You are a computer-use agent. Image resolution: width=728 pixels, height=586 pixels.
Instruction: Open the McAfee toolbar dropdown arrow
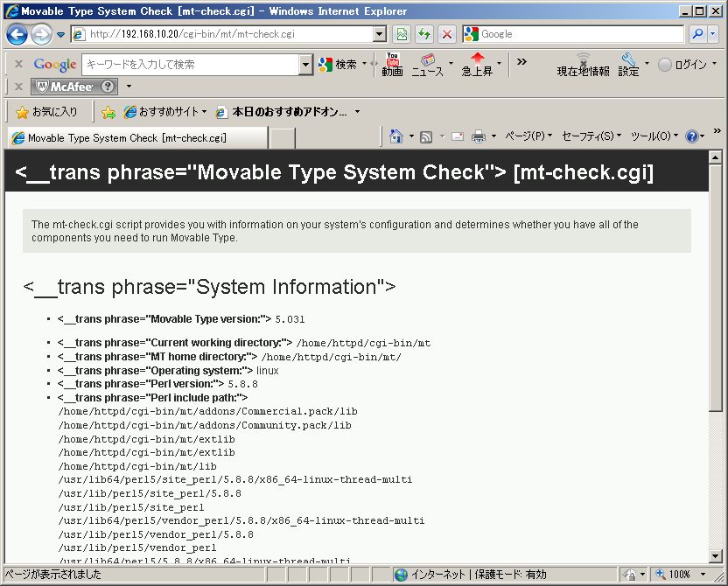(129, 86)
